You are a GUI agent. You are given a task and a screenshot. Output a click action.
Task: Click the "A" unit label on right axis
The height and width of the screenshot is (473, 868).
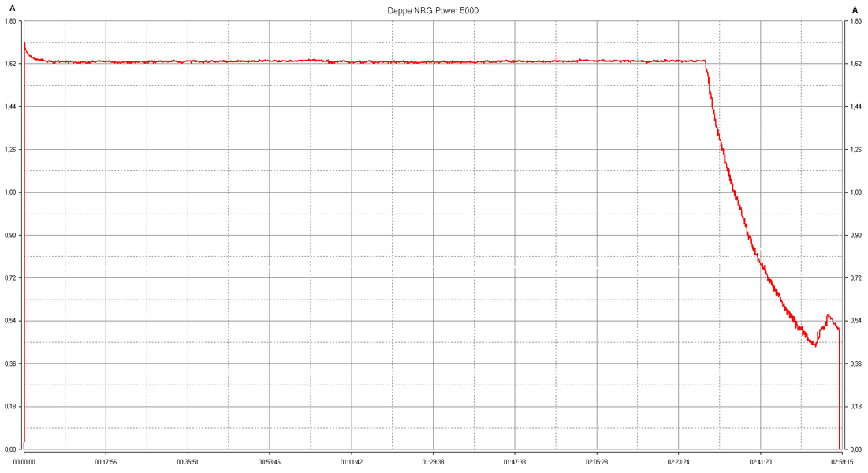point(855,10)
